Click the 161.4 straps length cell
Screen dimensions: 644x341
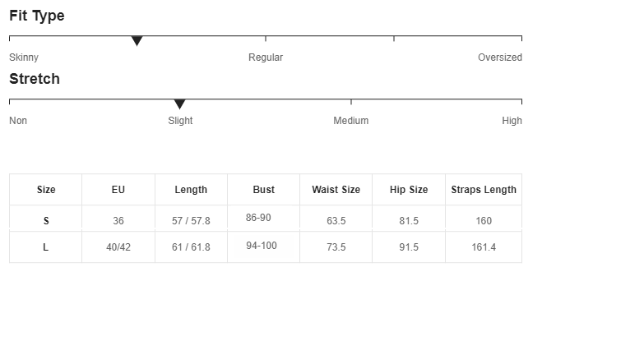click(x=484, y=247)
